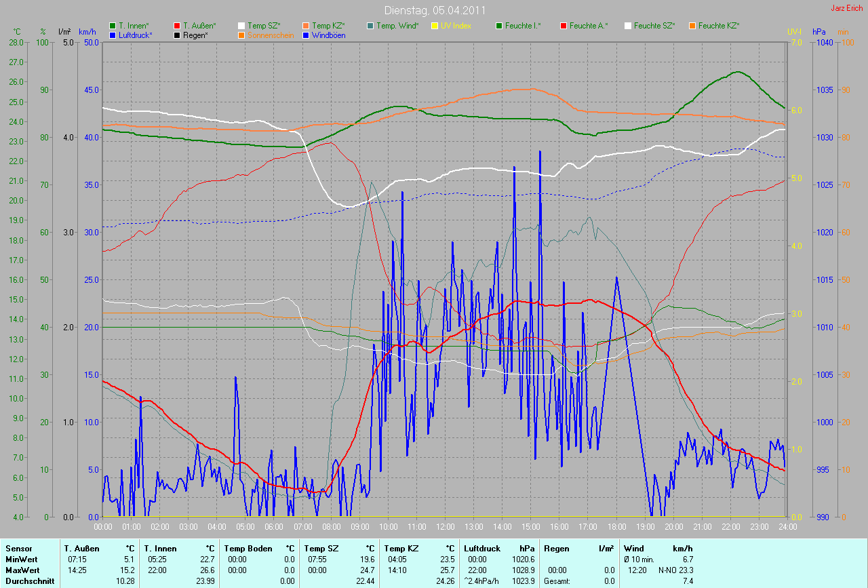Click the blue Luftdruck legend square

coord(113,35)
